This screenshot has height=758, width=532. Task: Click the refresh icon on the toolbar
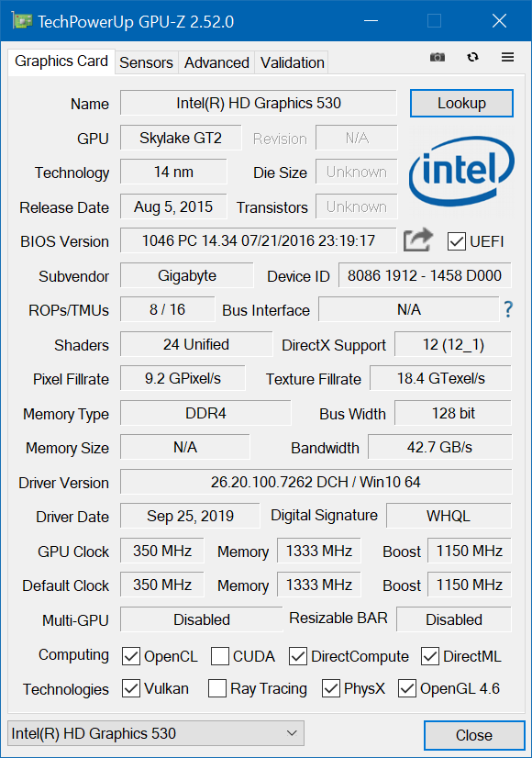point(472,56)
